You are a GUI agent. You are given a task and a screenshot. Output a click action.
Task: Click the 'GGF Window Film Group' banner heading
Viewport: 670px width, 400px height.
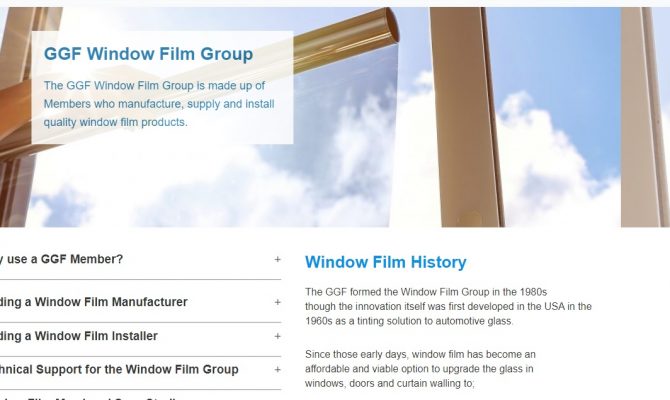click(148, 54)
